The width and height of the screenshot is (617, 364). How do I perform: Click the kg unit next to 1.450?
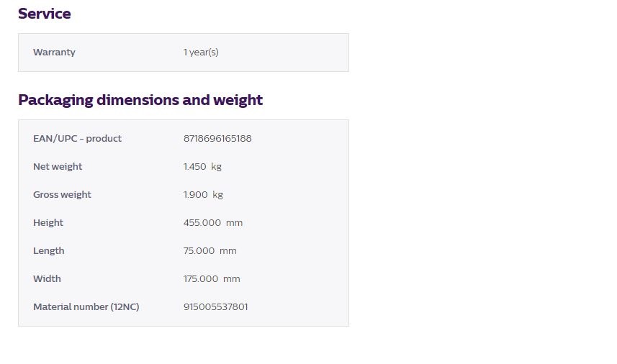[x=216, y=166]
